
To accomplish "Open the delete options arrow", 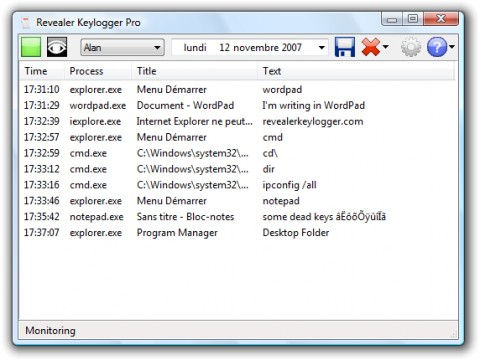I will (386, 47).
